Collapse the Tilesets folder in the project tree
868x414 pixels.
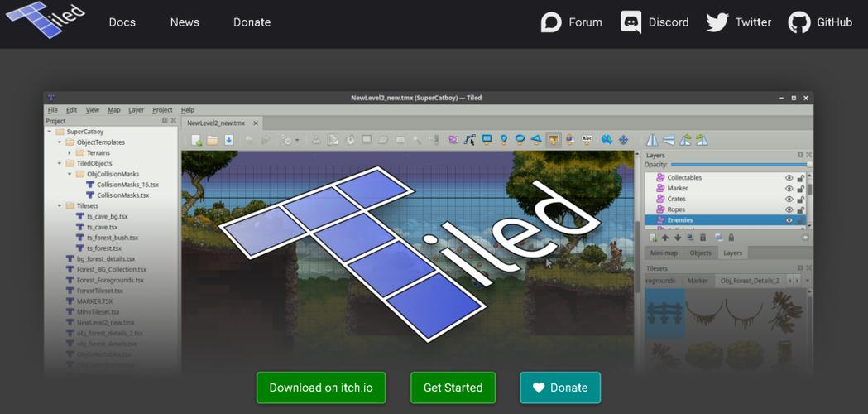tap(60, 205)
